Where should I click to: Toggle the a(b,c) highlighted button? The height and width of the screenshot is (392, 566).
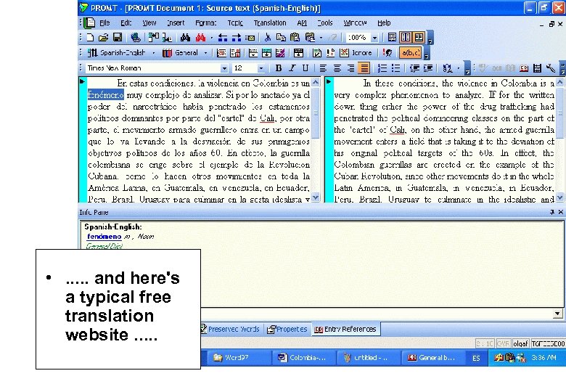(411, 53)
